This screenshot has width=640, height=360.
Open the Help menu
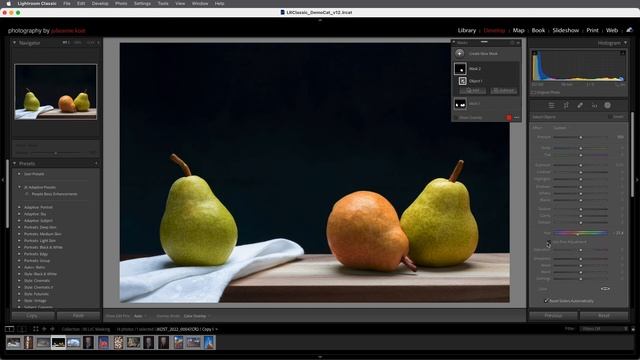pyautogui.click(x=219, y=3)
